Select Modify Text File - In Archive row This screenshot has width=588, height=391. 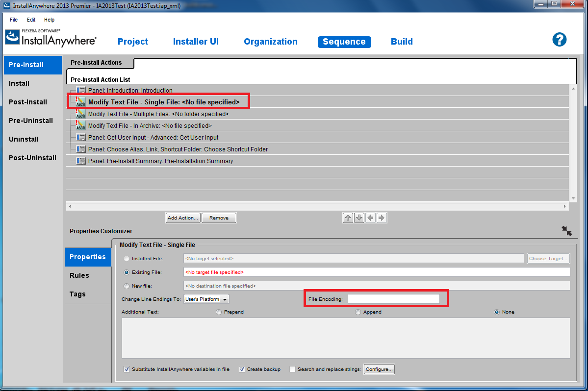click(x=318, y=125)
